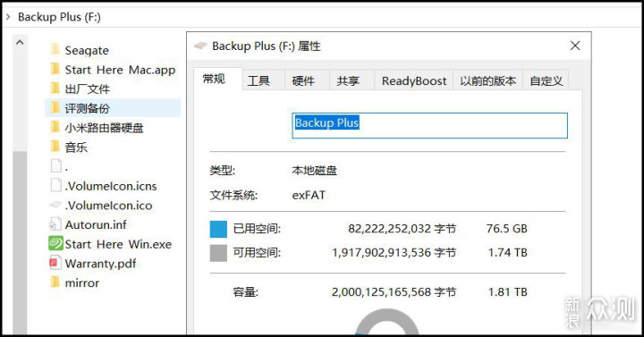Viewport: 644px width, 337px height.
Task: Select the .VolumeIcon.icns file name
Action: 111,186
